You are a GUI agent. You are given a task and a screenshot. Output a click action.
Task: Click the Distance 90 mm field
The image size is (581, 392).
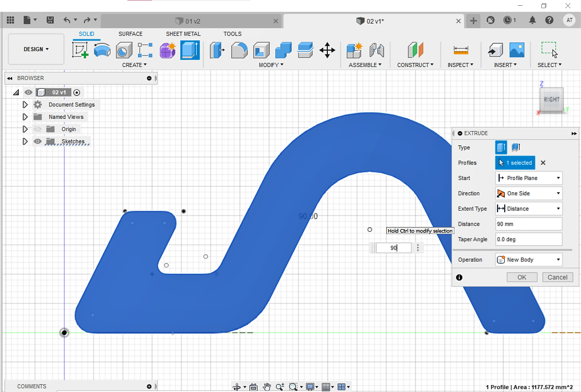(x=529, y=224)
